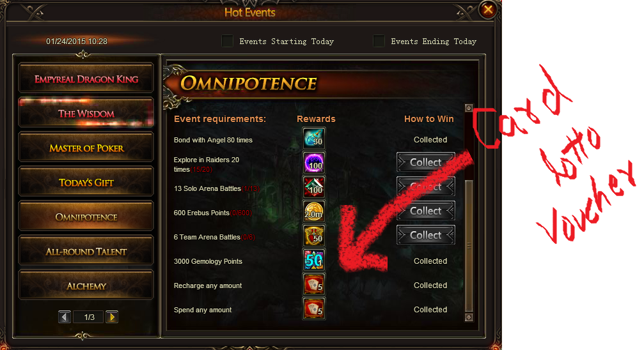Click the Solo Arena Battles reward icon

pyautogui.click(x=314, y=186)
